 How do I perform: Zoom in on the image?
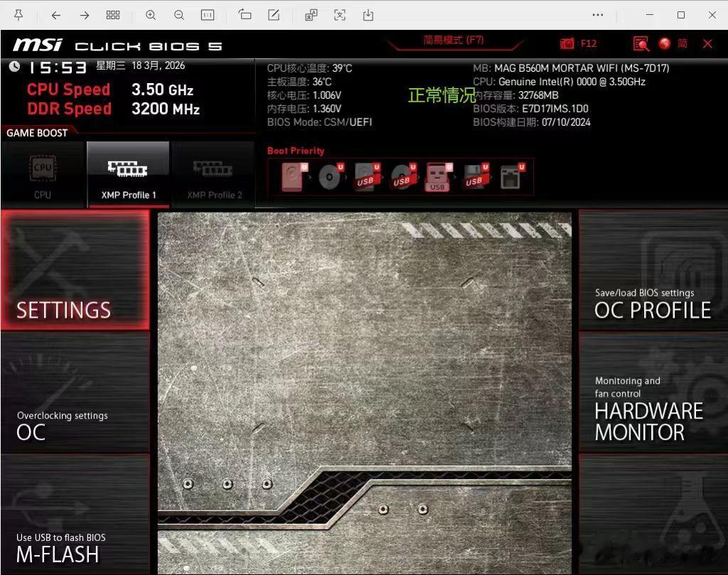151,16
